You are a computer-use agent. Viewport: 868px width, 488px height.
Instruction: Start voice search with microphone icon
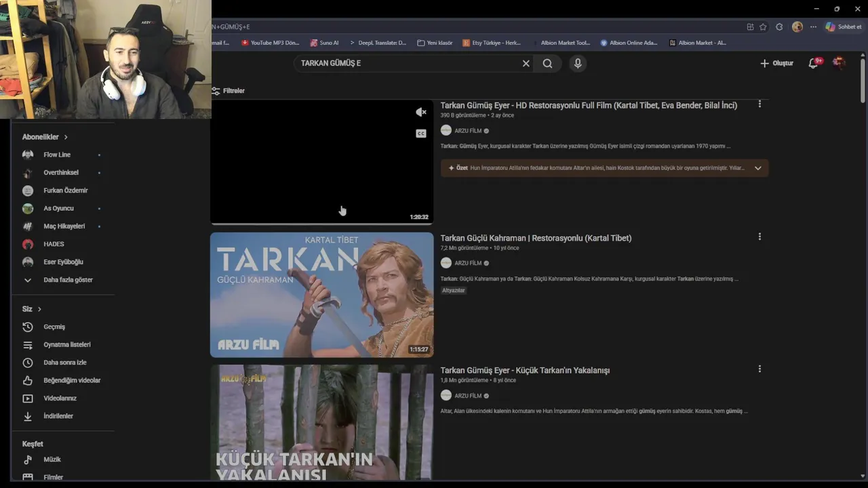click(x=578, y=63)
